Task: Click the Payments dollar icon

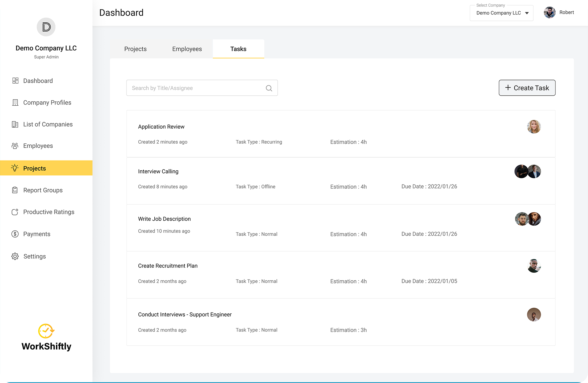Action: coord(15,234)
